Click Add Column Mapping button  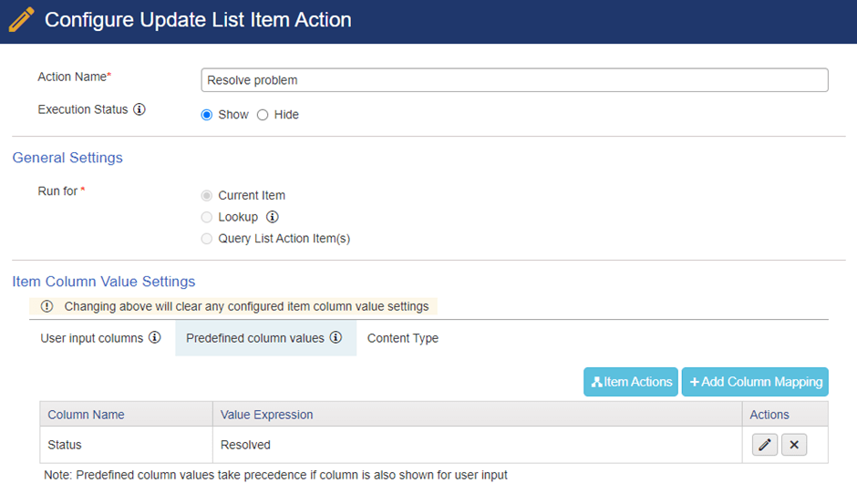[x=755, y=382]
